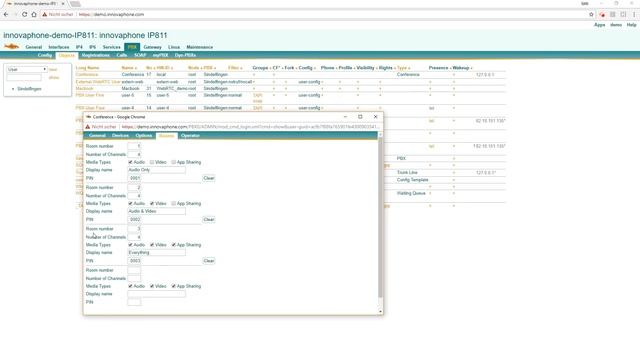Image resolution: width=640 pixels, height=360 pixels.
Task: Reload the demo.innovaphone.com page
Action: (x=24, y=14)
